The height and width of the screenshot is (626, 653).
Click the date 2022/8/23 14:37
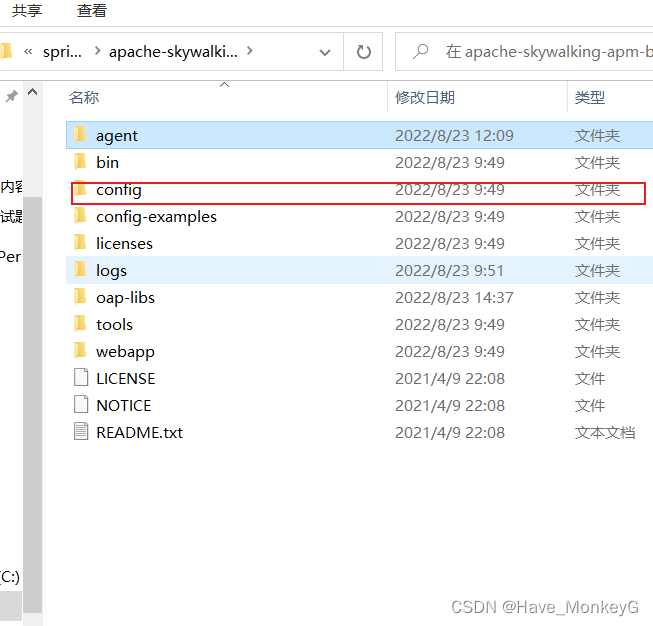pyautogui.click(x=454, y=298)
